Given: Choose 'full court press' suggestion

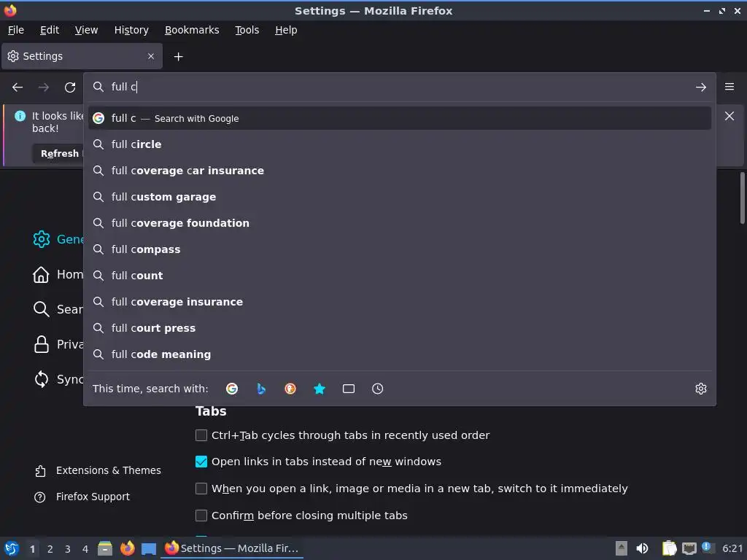Looking at the screenshot, I should [x=399, y=328].
